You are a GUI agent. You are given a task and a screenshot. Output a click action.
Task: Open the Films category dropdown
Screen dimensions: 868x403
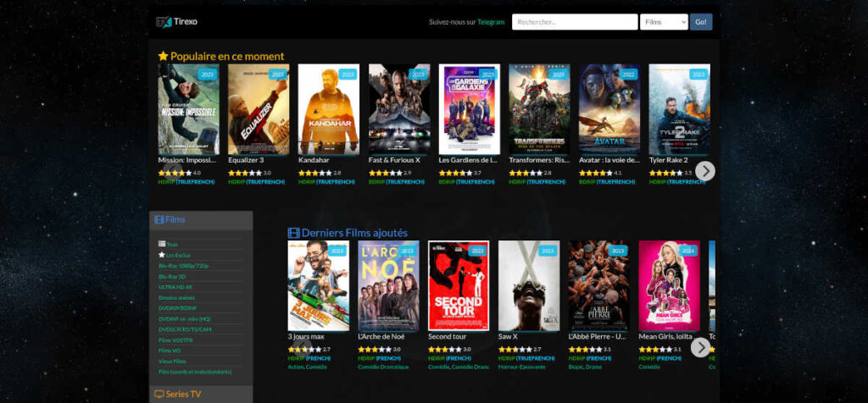pos(664,22)
